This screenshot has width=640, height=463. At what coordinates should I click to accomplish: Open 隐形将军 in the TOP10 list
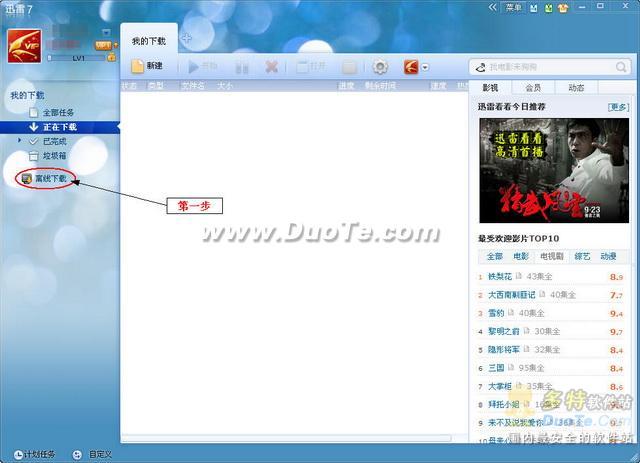coord(504,349)
